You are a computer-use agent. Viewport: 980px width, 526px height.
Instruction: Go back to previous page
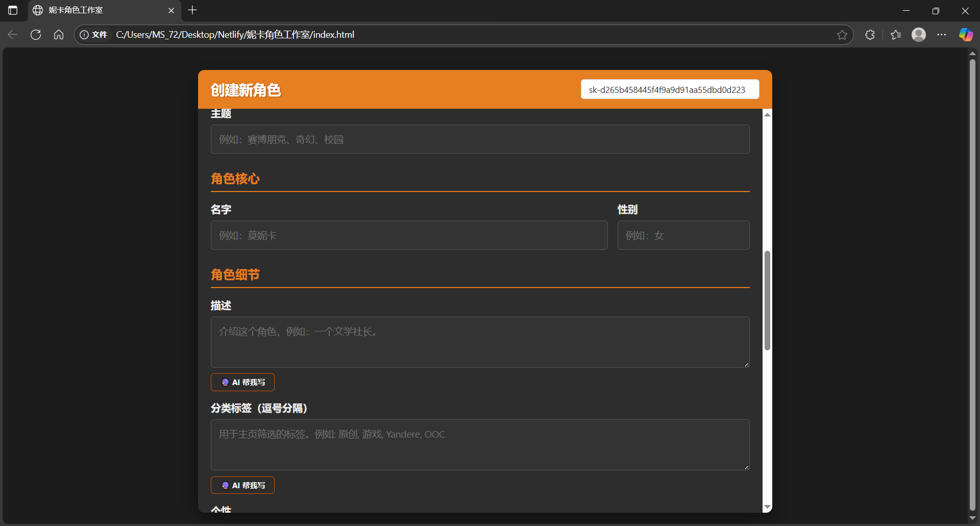pos(13,35)
